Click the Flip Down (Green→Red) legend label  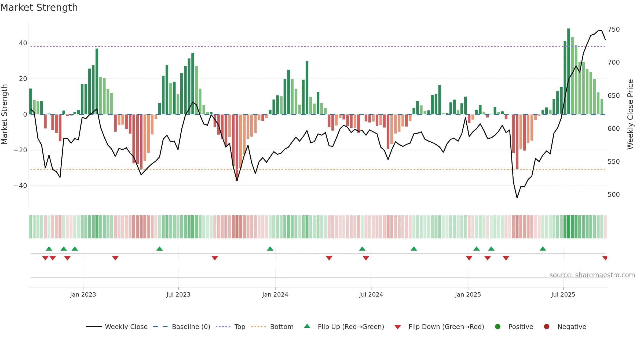(x=446, y=327)
